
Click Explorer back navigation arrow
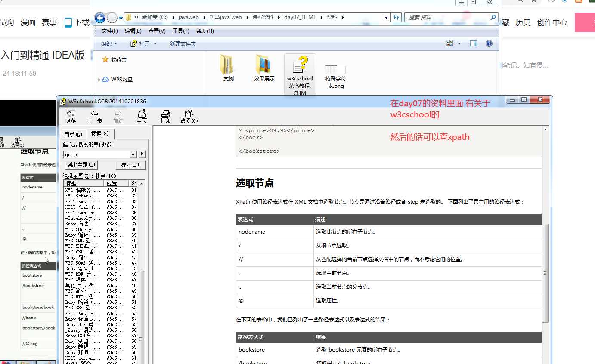pyautogui.click(x=100, y=18)
